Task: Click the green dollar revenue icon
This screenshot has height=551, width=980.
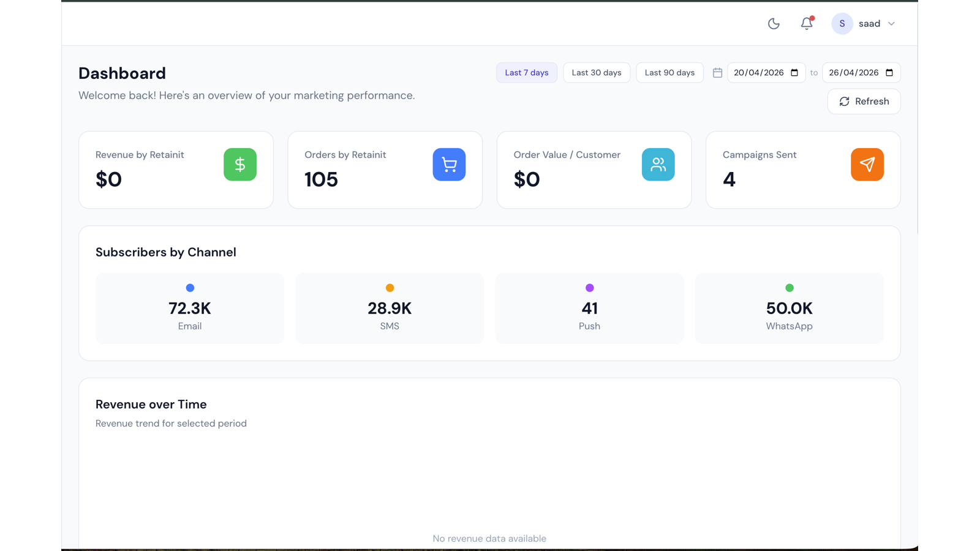Action: pos(240,164)
